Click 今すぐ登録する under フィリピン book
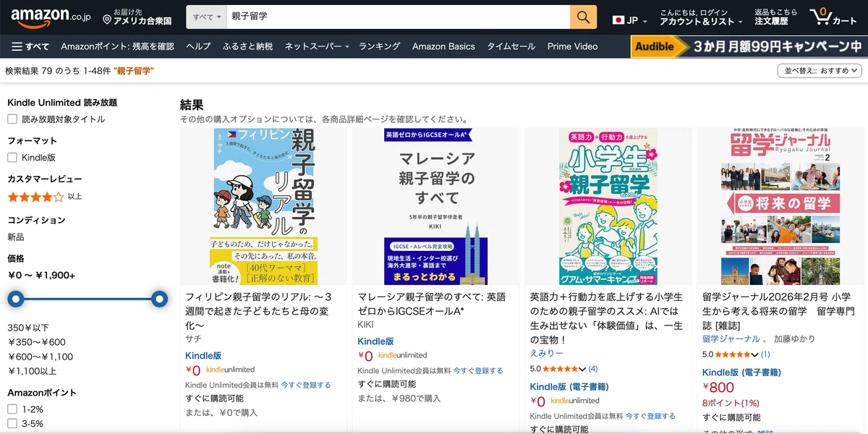This screenshot has height=434, width=868. click(305, 385)
